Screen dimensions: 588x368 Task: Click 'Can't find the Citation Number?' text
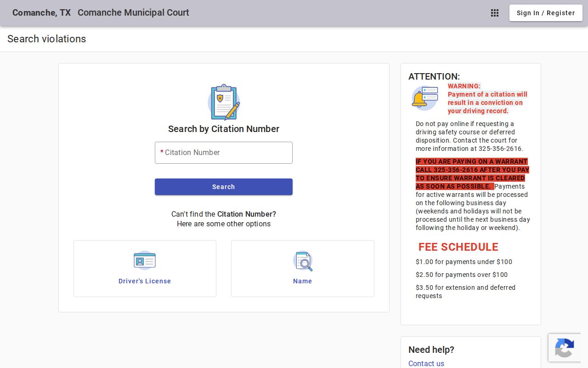224,214
